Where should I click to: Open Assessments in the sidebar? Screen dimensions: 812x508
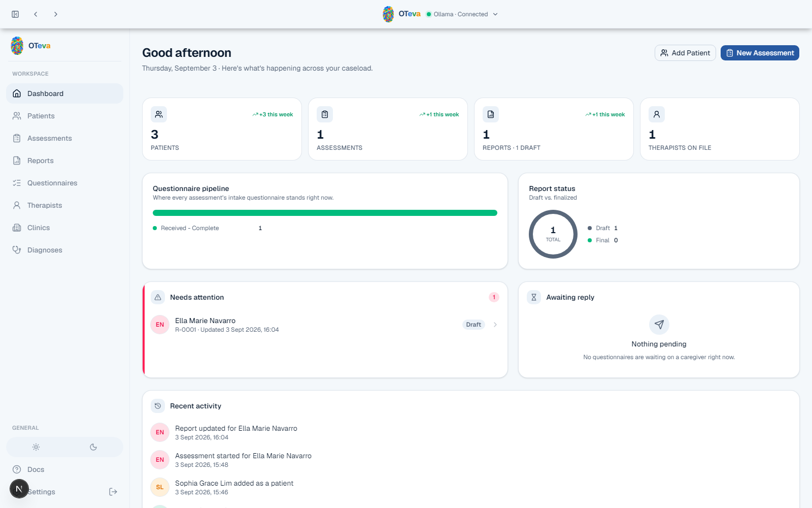tap(64, 138)
